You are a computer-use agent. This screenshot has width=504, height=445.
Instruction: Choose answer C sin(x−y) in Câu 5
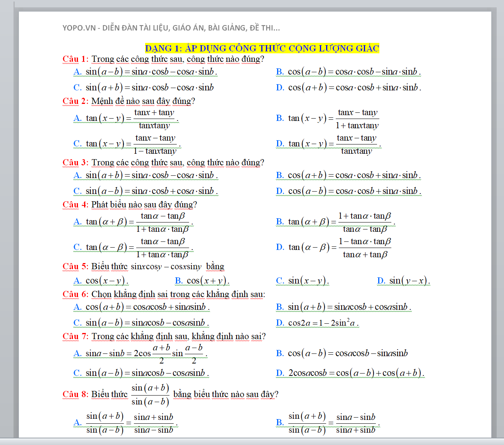[x=303, y=281]
